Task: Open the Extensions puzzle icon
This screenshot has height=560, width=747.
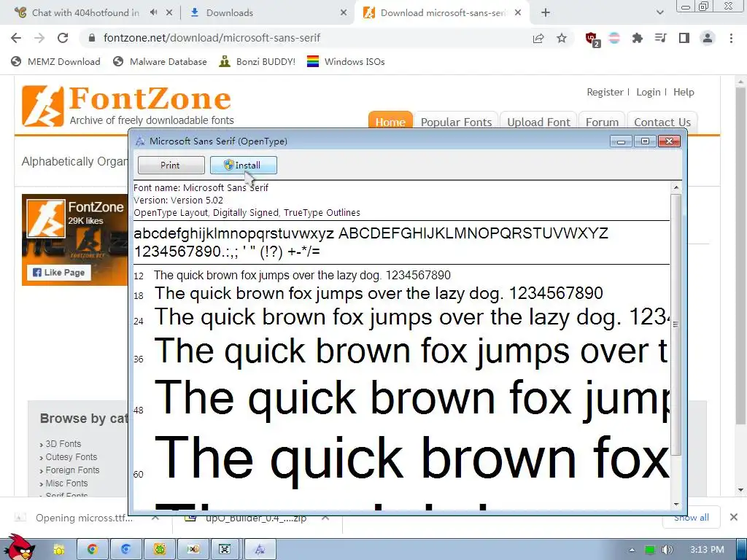Action: [638, 38]
